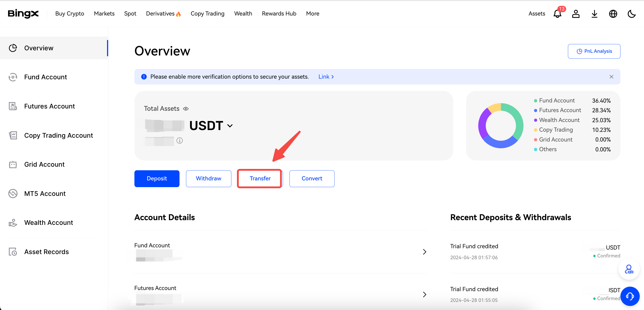Viewport: 644px width, 310px height.
Task: Click the asset distribution donut chart
Action: tap(501, 126)
